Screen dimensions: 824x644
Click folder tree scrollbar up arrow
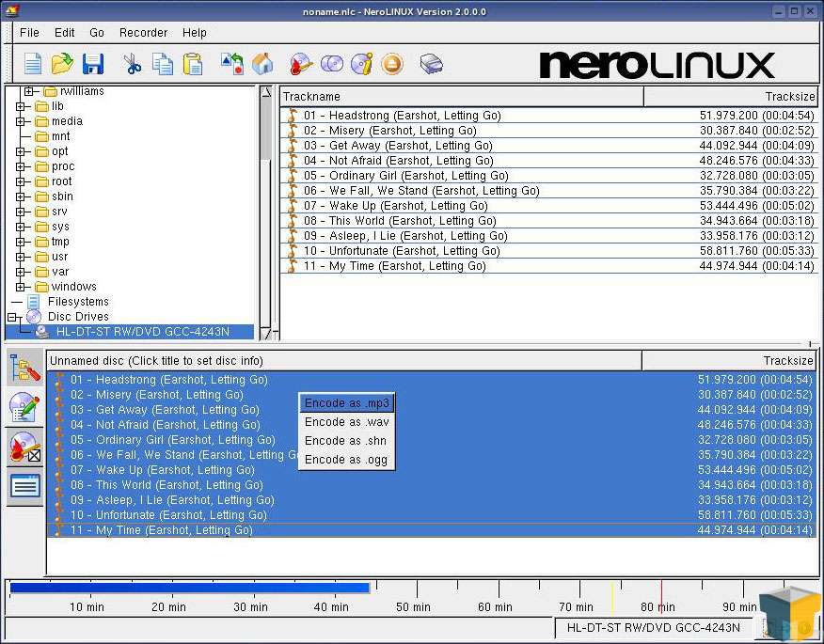[266, 92]
